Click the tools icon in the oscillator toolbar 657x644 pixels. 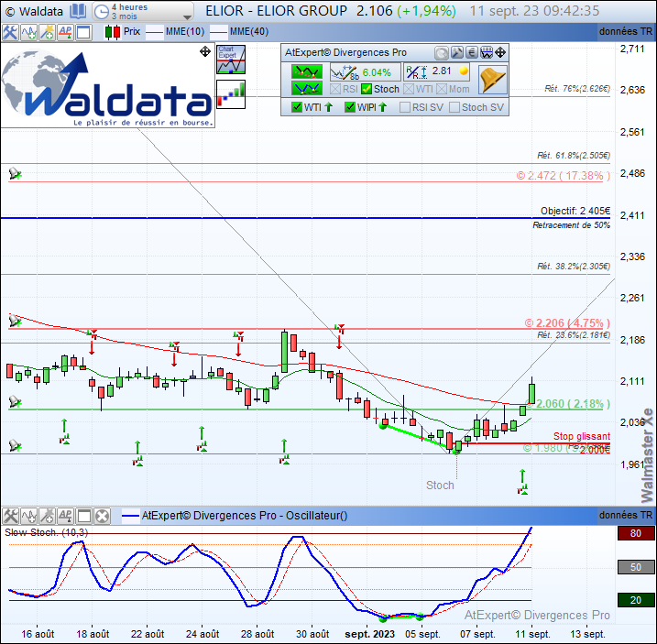click(10, 516)
